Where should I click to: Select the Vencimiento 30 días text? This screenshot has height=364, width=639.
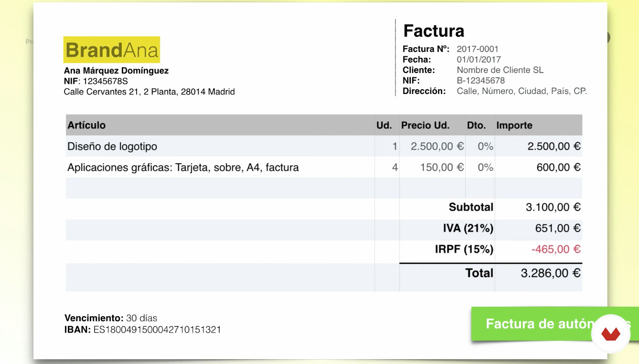tap(111, 318)
